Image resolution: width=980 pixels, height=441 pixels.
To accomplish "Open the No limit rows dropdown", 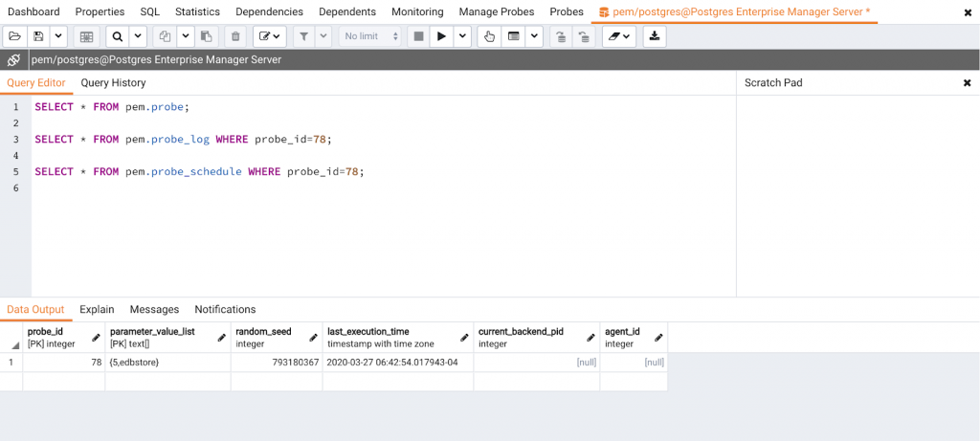I will click(x=368, y=36).
